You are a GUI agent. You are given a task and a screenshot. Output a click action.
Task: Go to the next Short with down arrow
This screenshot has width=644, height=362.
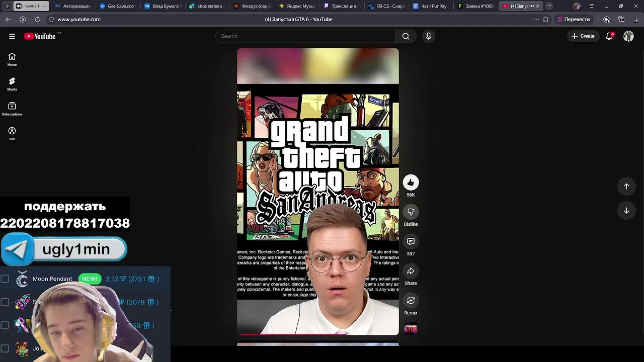point(626,211)
